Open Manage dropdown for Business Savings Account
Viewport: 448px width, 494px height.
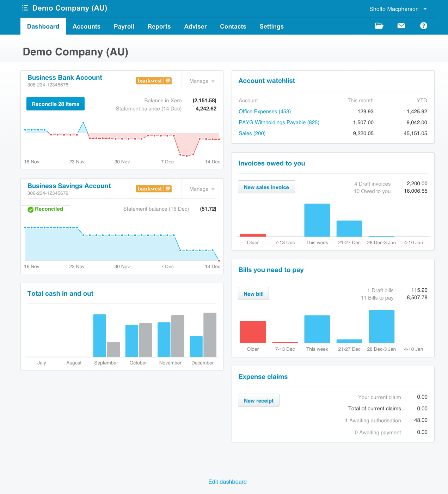[x=202, y=189]
